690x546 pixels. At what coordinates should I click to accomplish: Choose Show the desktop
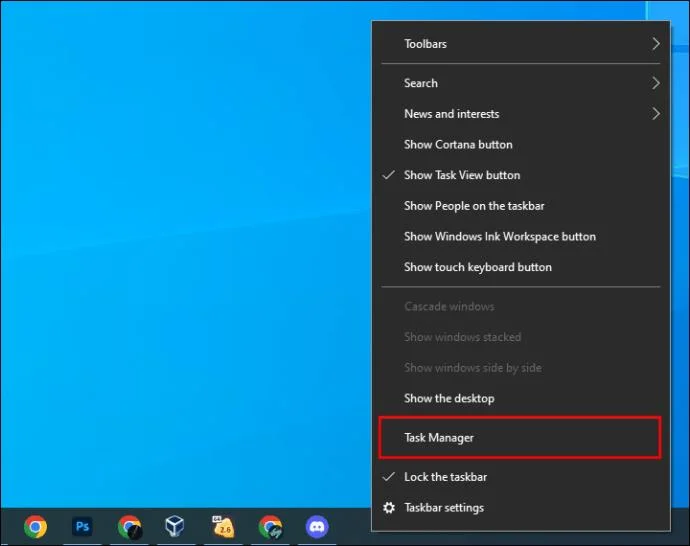coord(521,399)
